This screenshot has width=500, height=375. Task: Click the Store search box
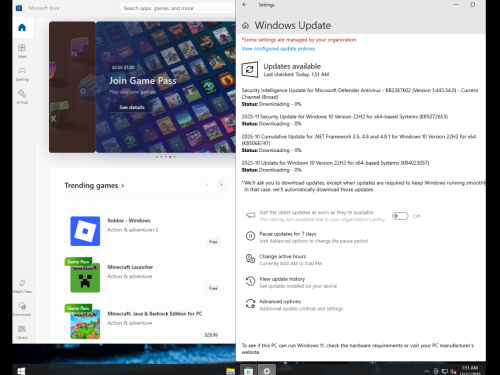click(177, 8)
